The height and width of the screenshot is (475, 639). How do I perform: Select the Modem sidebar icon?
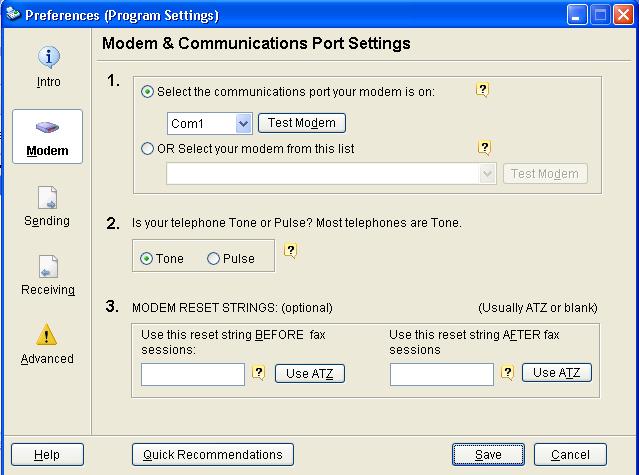point(47,128)
